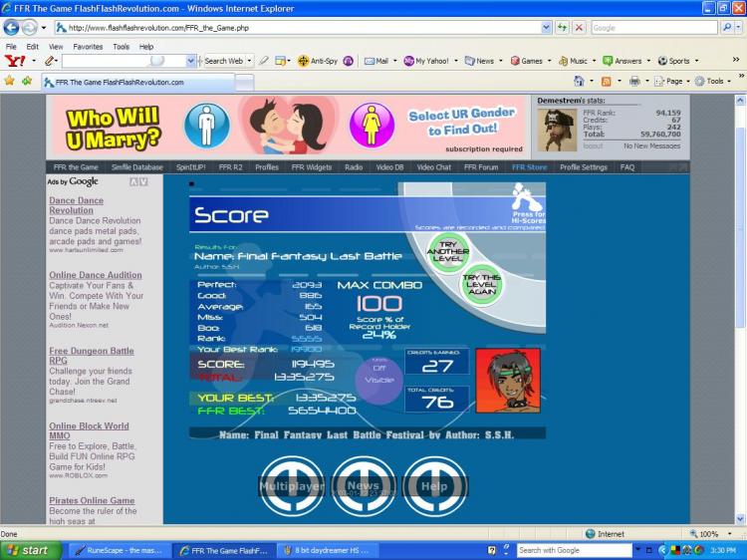Open the recent pages dropdown next to Forward
The width and height of the screenshot is (747, 560).
[x=44, y=28]
